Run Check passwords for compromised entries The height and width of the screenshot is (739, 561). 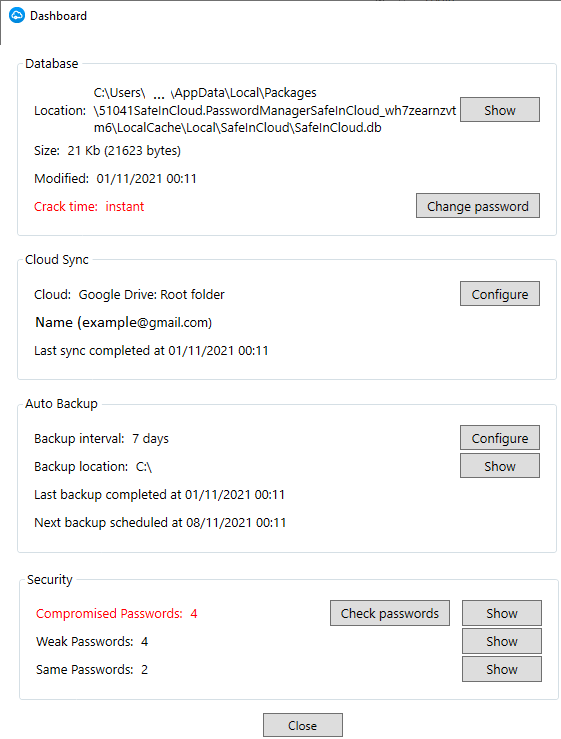(x=390, y=613)
